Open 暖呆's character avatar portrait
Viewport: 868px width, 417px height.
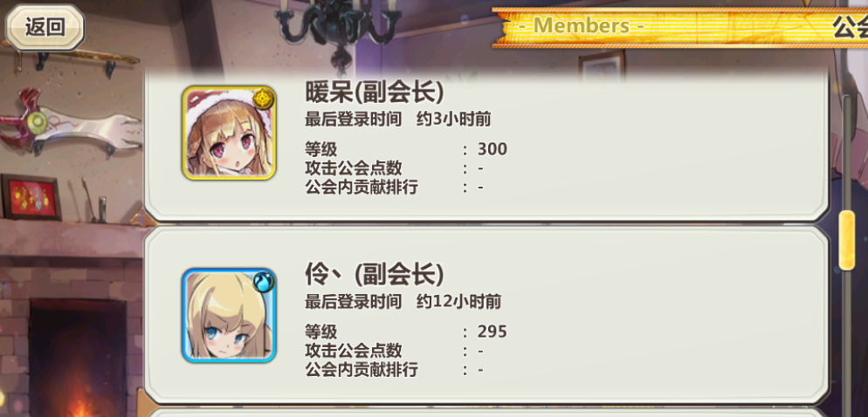[x=229, y=133]
